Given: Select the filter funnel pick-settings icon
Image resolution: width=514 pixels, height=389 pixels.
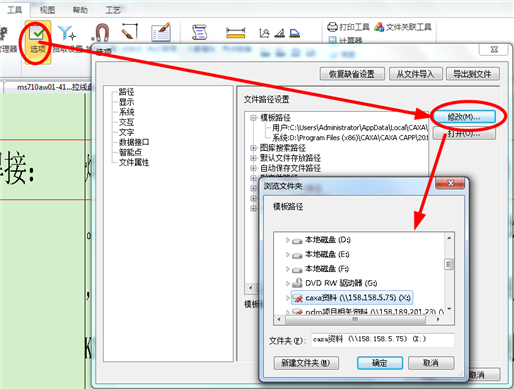Looking at the screenshot, I should coord(67,34).
